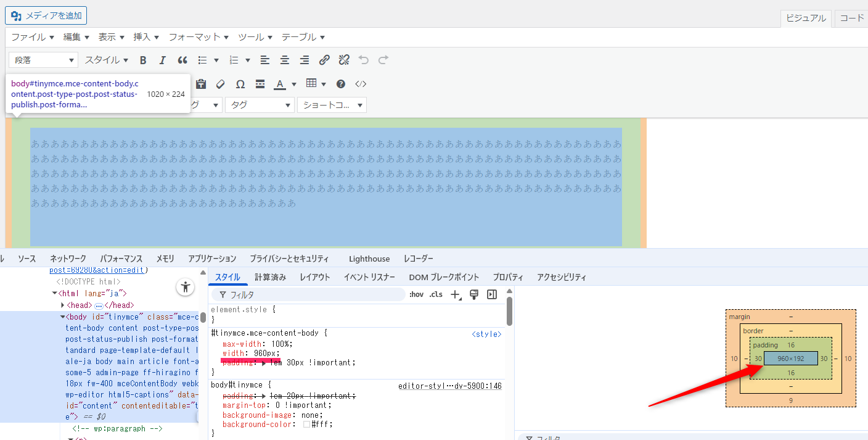Open the ツール menu
The image size is (868, 440).
(x=256, y=37)
